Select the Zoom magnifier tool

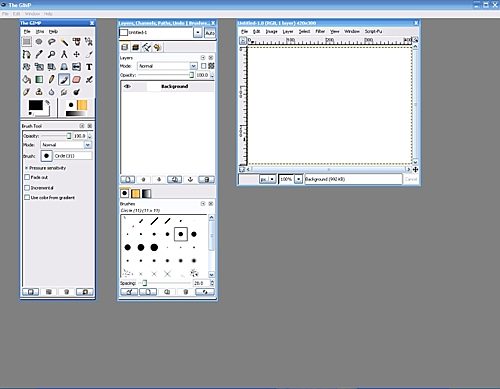(51, 54)
